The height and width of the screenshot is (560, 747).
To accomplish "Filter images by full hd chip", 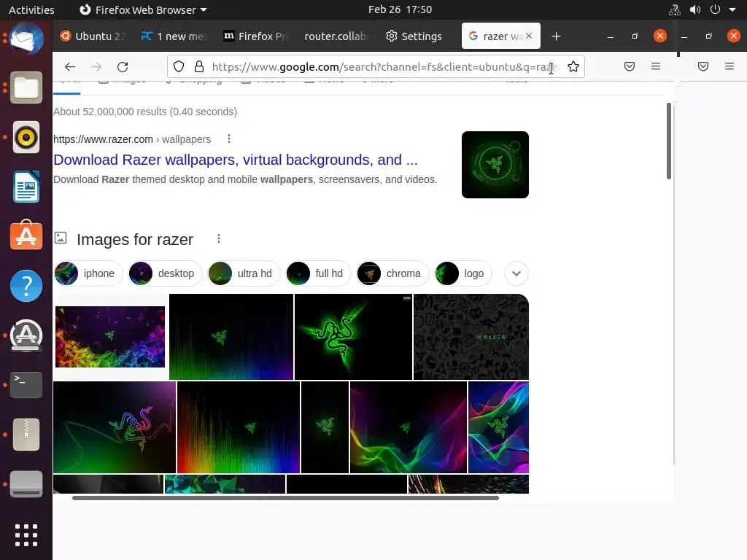I will (x=318, y=273).
